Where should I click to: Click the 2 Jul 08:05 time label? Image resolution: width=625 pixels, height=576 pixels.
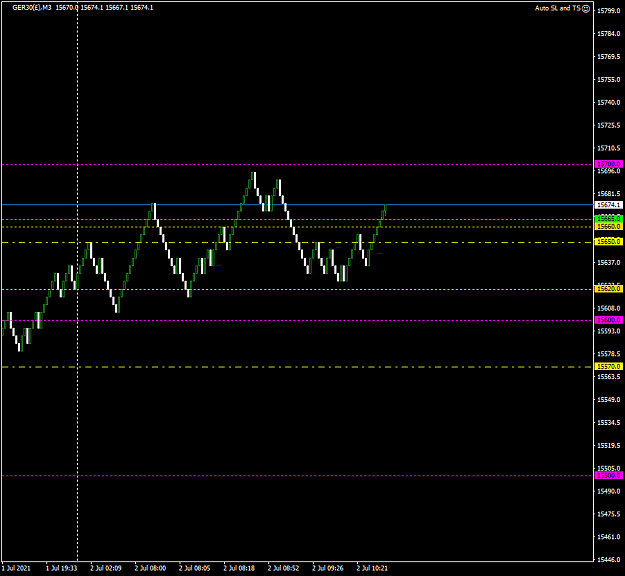pos(195,568)
